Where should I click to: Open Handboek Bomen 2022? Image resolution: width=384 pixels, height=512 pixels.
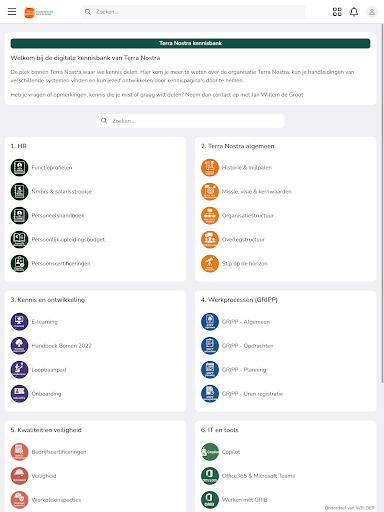click(x=62, y=346)
